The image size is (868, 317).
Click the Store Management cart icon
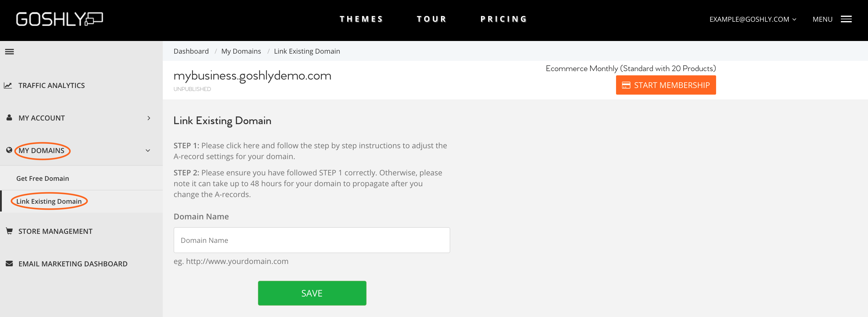(x=9, y=231)
